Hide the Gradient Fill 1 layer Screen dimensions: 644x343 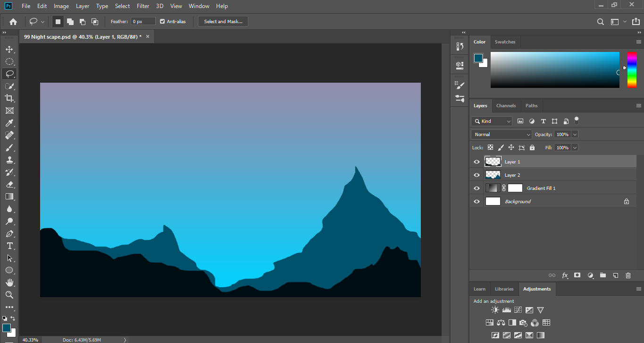pyautogui.click(x=477, y=188)
